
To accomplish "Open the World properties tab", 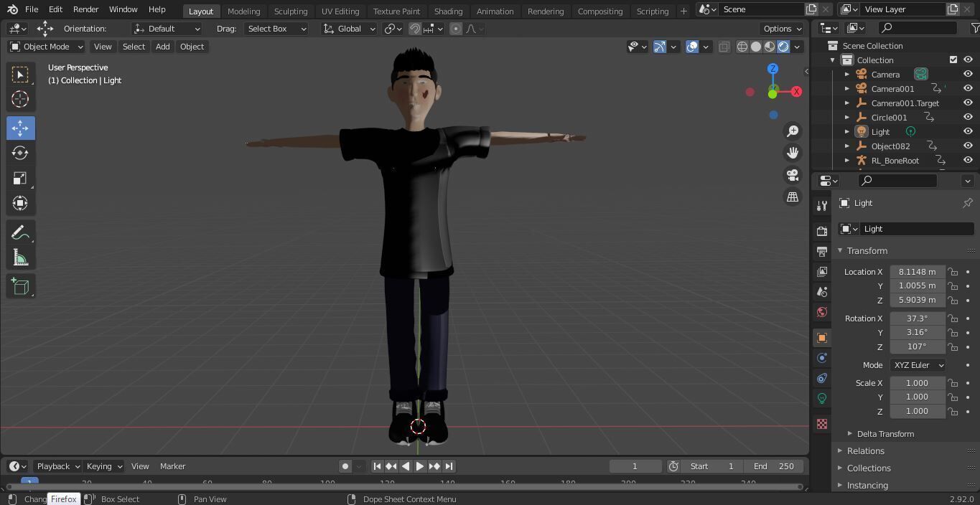I will (822, 311).
